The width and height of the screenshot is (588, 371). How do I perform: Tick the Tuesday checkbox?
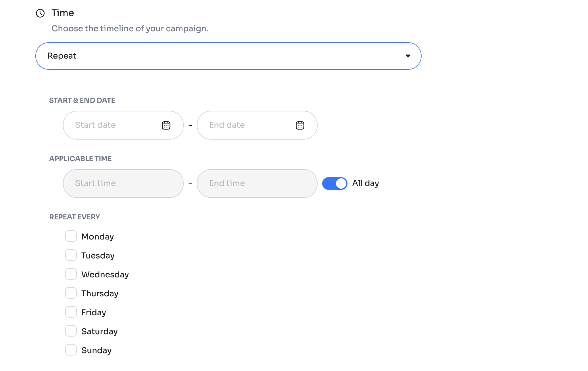point(71,255)
